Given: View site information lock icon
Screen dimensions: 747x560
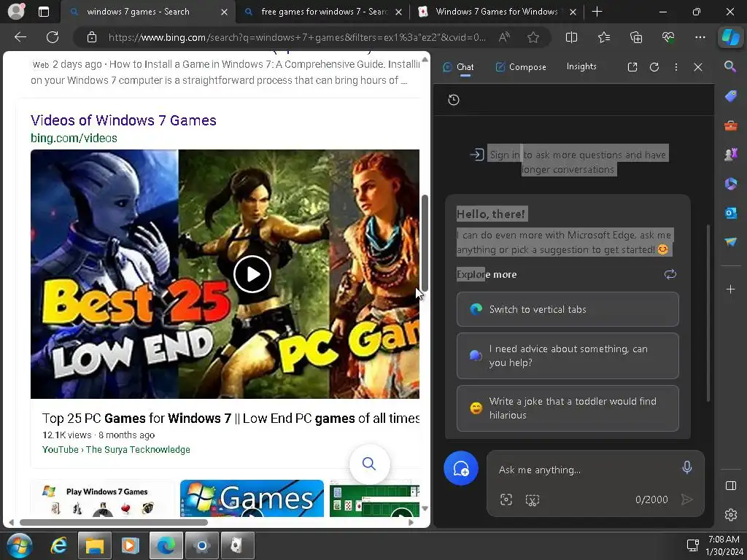Looking at the screenshot, I should point(92,37).
